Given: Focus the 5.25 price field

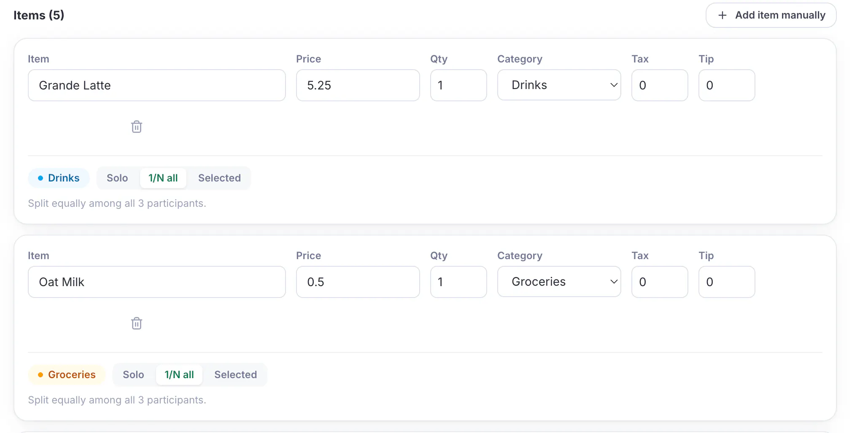Looking at the screenshot, I should point(358,85).
